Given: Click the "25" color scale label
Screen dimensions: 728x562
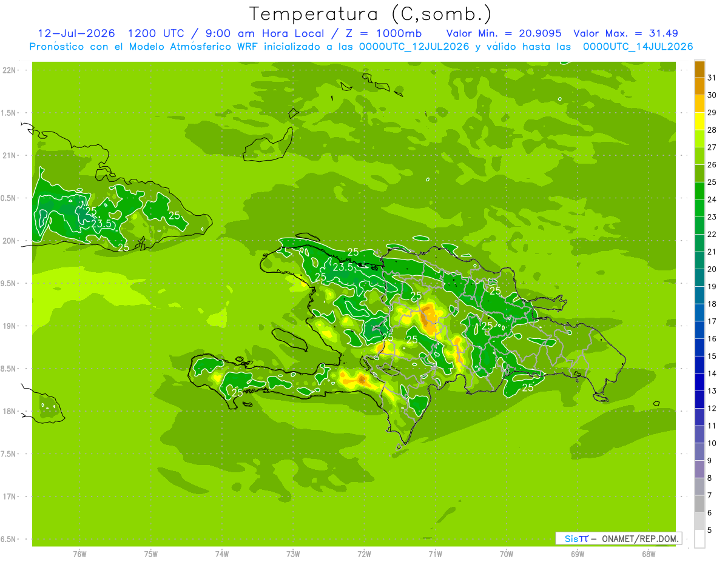Looking at the screenshot, I should [712, 182].
